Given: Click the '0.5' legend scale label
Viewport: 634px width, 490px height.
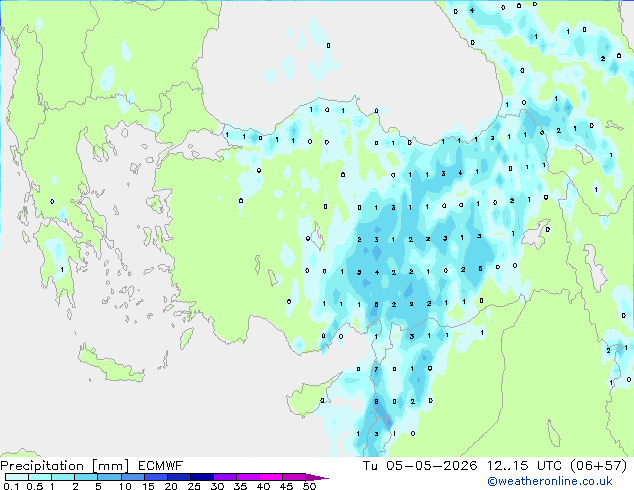Looking at the screenshot, I should click(x=35, y=486).
